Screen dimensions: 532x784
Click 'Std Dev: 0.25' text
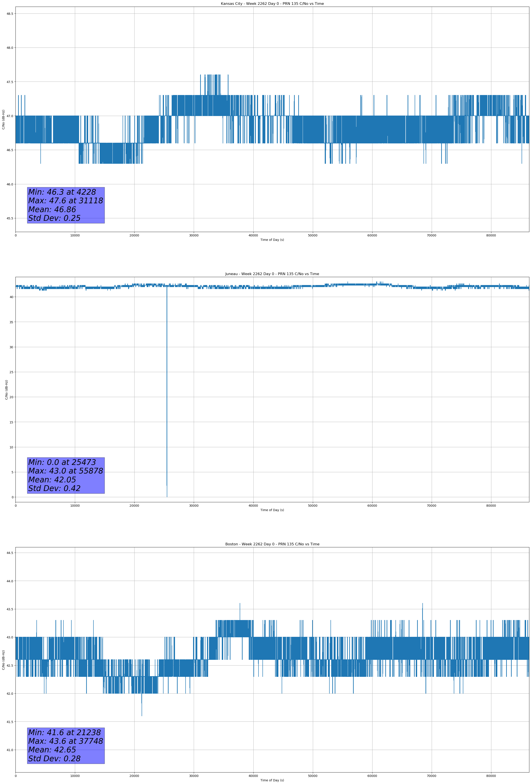click(x=54, y=218)
